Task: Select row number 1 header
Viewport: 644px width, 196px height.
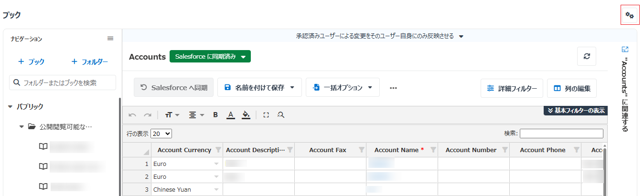Action: 138,164
